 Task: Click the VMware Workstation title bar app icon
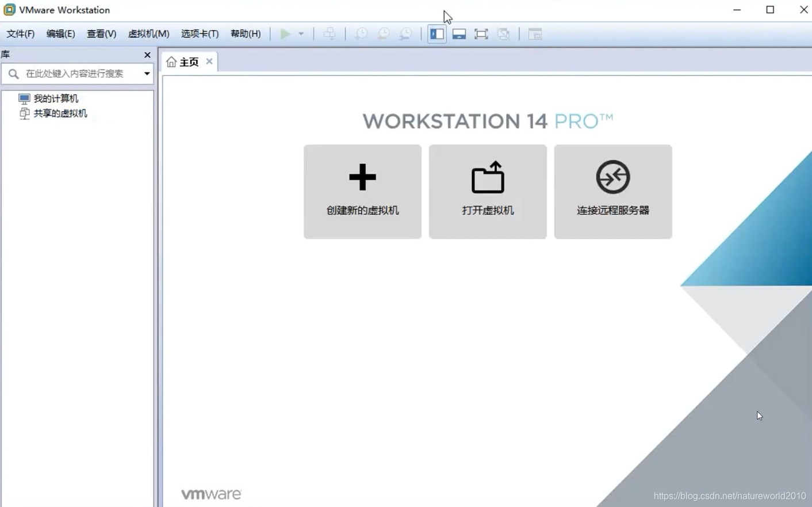click(x=9, y=10)
